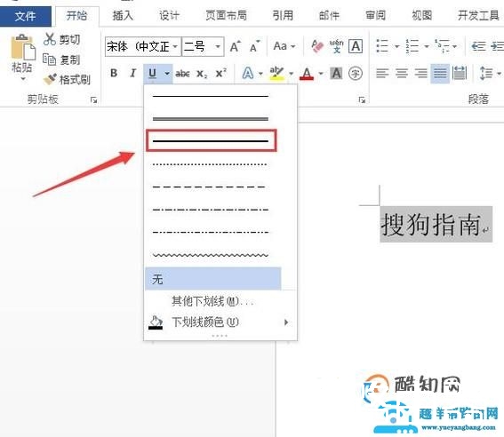Select the double underline style
Viewport: 504px width, 437px height.
[211, 119]
